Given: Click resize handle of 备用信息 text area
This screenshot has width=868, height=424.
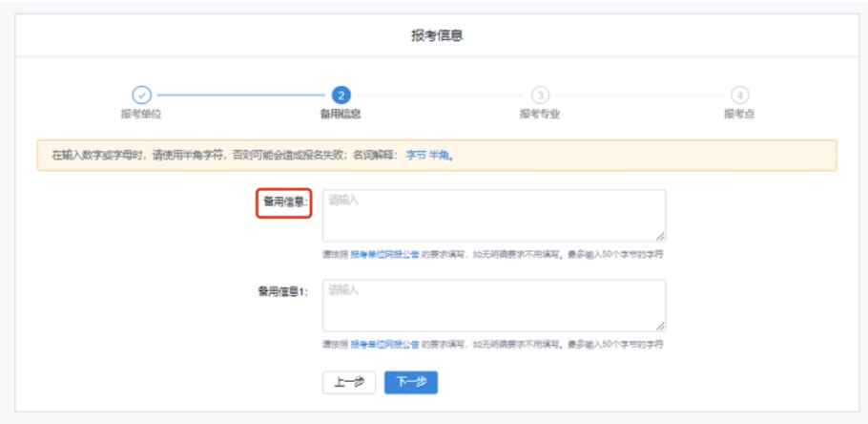Looking at the screenshot, I should point(660,236).
